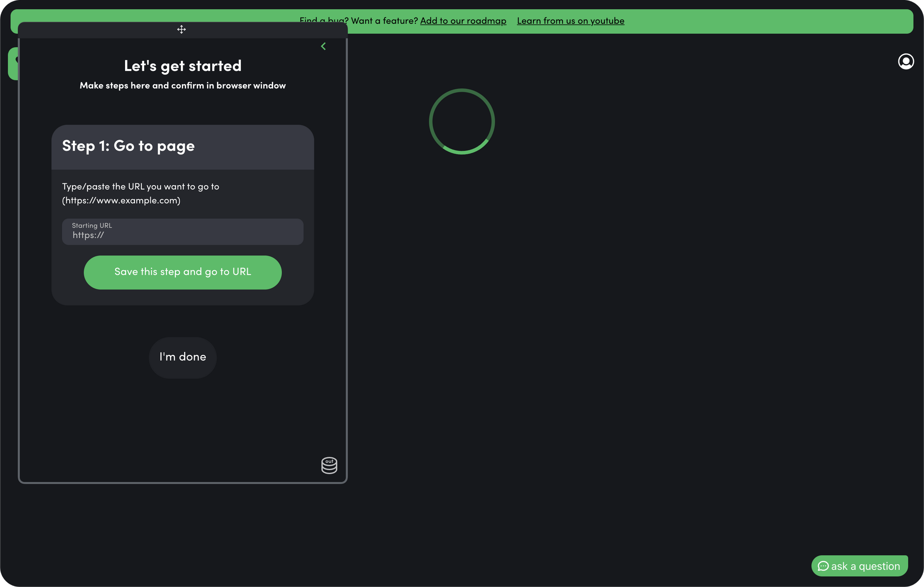Click the panel's dark title bar

click(261, 30)
